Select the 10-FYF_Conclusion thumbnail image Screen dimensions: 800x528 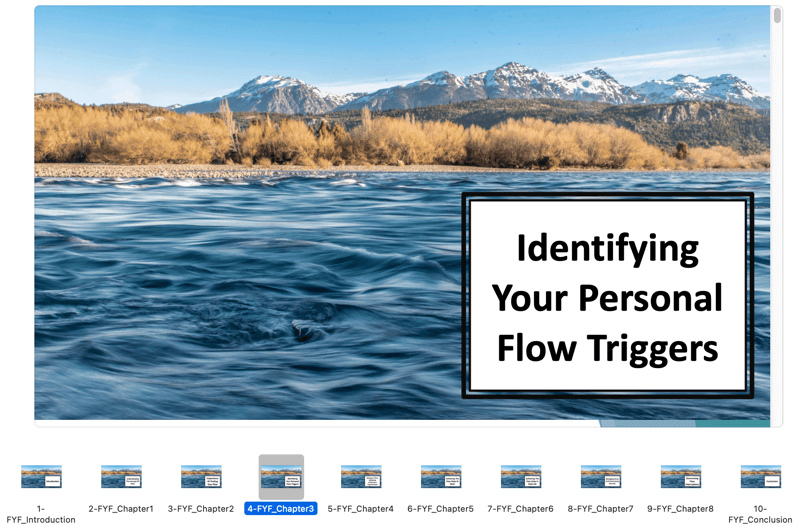coord(761,477)
